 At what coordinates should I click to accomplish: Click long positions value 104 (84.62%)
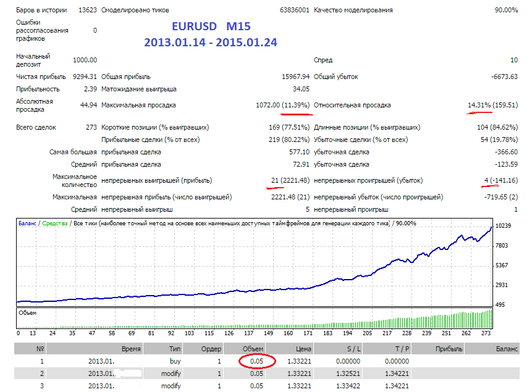tap(497, 128)
